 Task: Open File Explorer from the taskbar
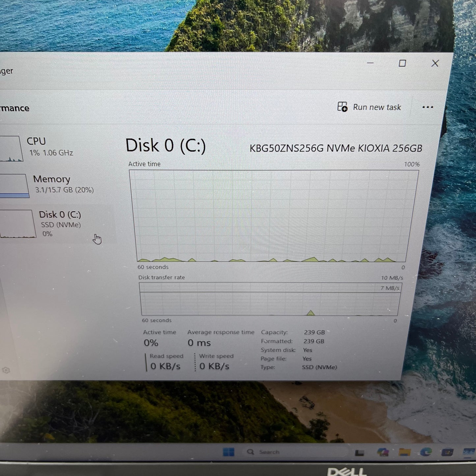(405, 452)
